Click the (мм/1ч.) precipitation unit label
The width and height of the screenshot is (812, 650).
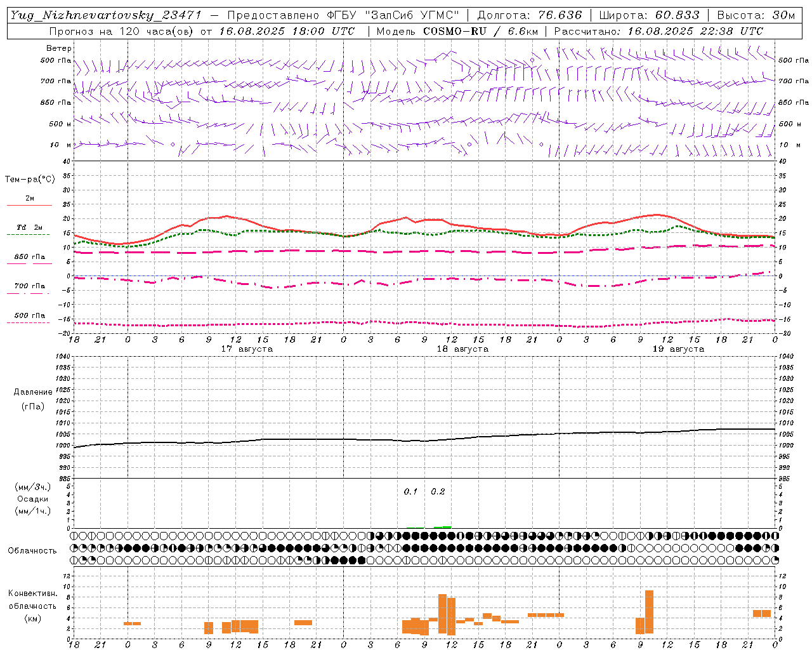33,511
